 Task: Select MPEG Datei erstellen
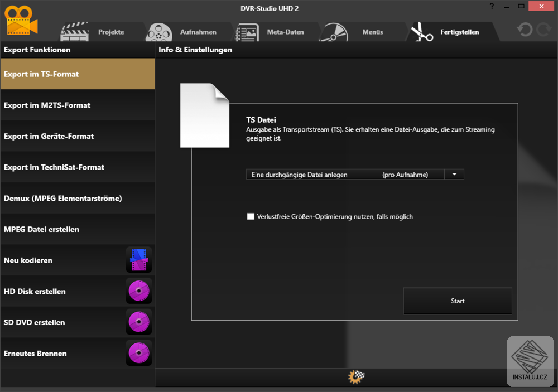click(x=78, y=229)
